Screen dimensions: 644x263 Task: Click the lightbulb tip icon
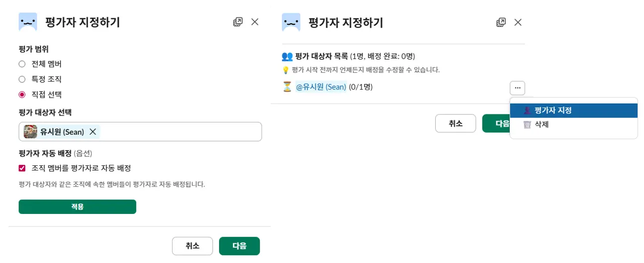click(x=286, y=70)
